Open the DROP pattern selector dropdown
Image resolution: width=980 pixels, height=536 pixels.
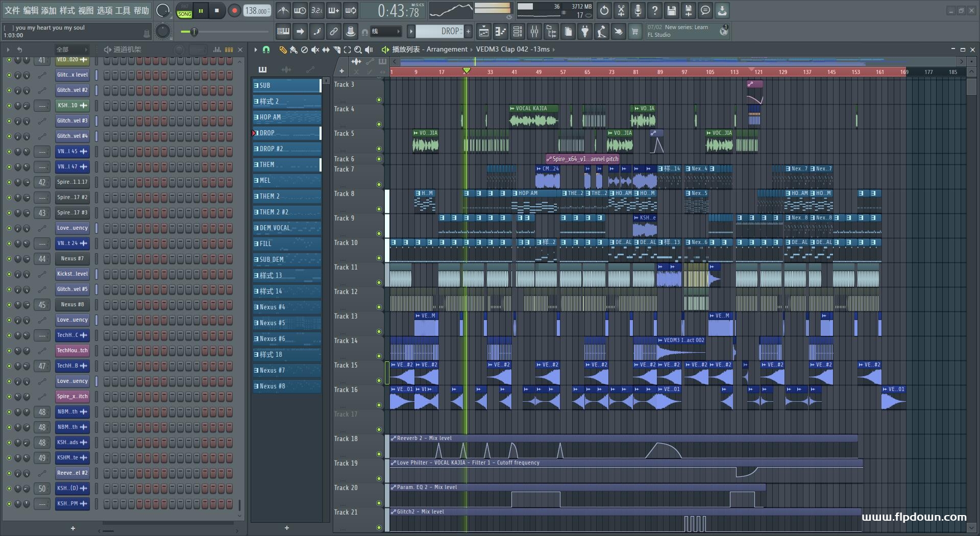[439, 32]
